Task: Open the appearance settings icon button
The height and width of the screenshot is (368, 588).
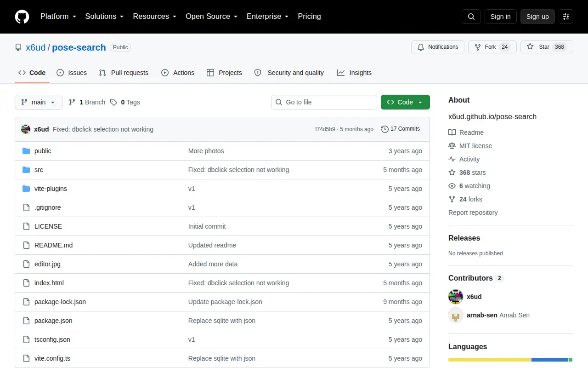Action: (566, 17)
